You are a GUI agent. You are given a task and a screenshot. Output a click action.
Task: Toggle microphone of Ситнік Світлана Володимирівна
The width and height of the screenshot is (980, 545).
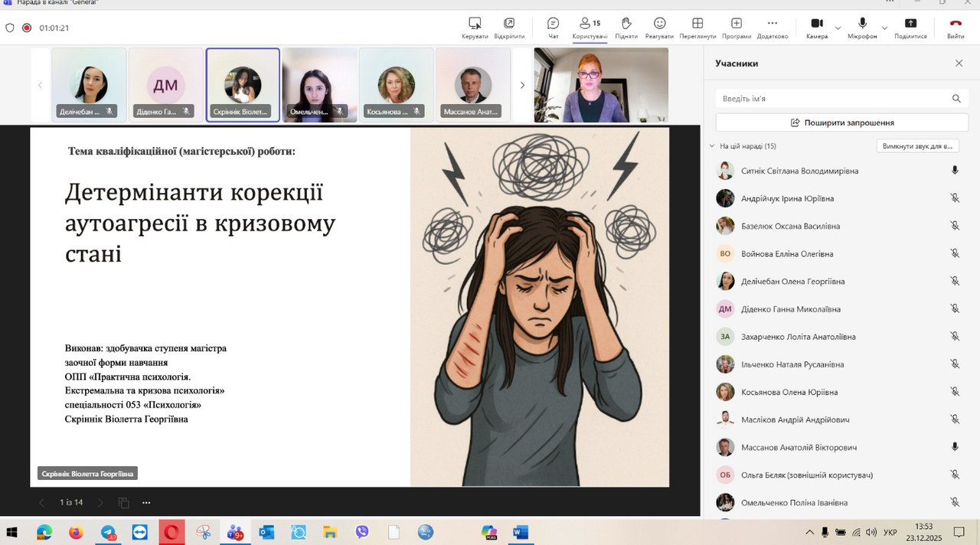[955, 171]
